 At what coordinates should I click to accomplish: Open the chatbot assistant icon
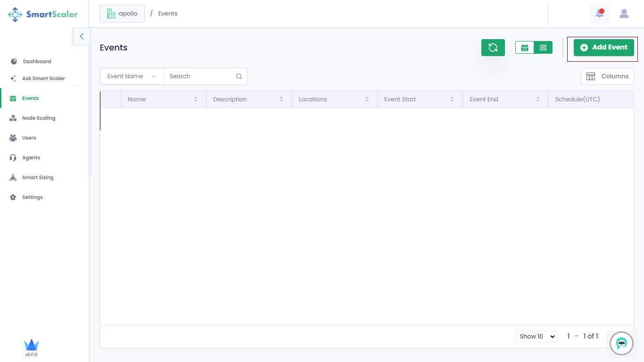coord(621,343)
